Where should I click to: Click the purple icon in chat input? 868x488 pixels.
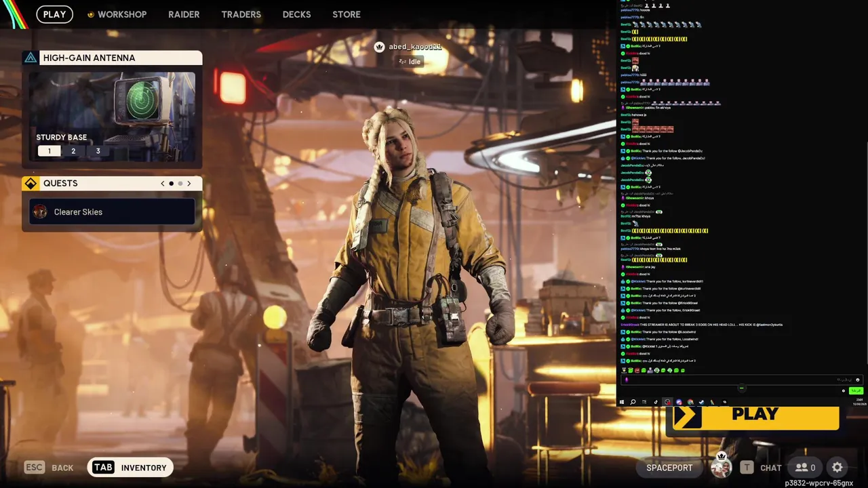tap(626, 380)
